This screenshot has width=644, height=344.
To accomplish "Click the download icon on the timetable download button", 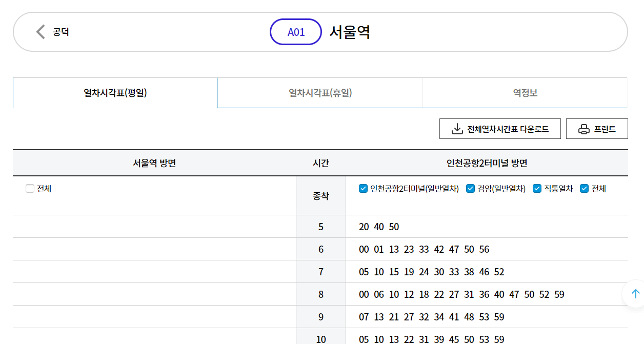I will coord(456,128).
